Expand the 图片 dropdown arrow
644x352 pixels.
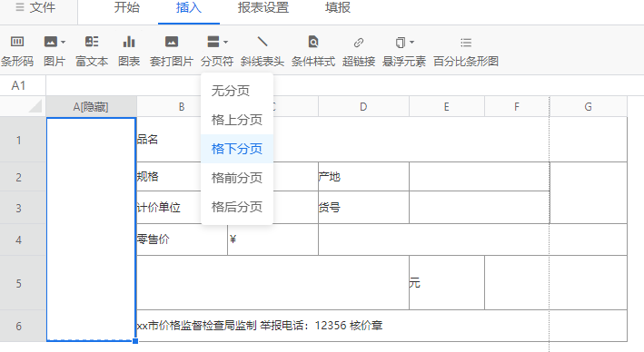click(63, 42)
